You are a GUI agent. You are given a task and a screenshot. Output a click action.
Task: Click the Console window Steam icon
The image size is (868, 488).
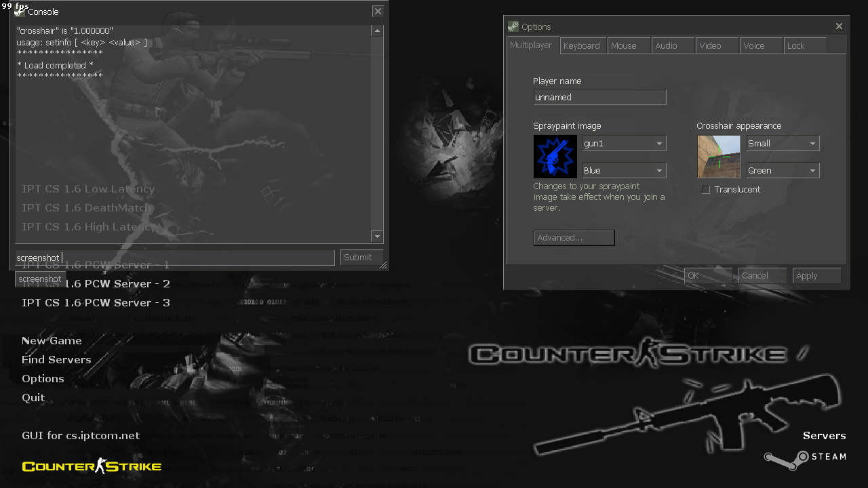point(20,12)
